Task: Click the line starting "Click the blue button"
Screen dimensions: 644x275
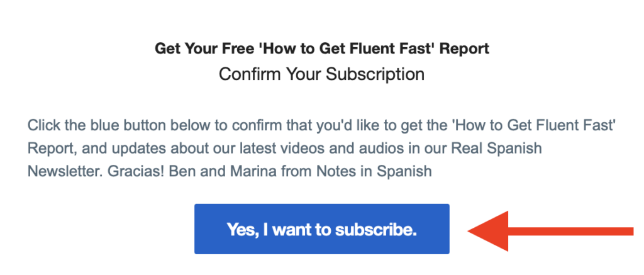Action: tap(321, 125)
